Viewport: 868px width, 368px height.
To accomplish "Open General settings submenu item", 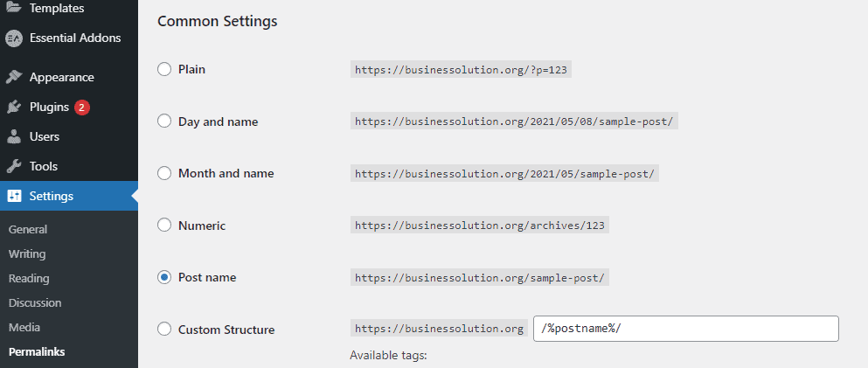I will point(28,229).
